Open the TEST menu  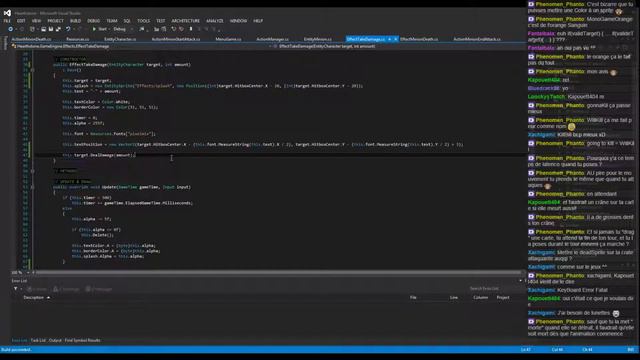pyautogui.click(x=161, y=21)
